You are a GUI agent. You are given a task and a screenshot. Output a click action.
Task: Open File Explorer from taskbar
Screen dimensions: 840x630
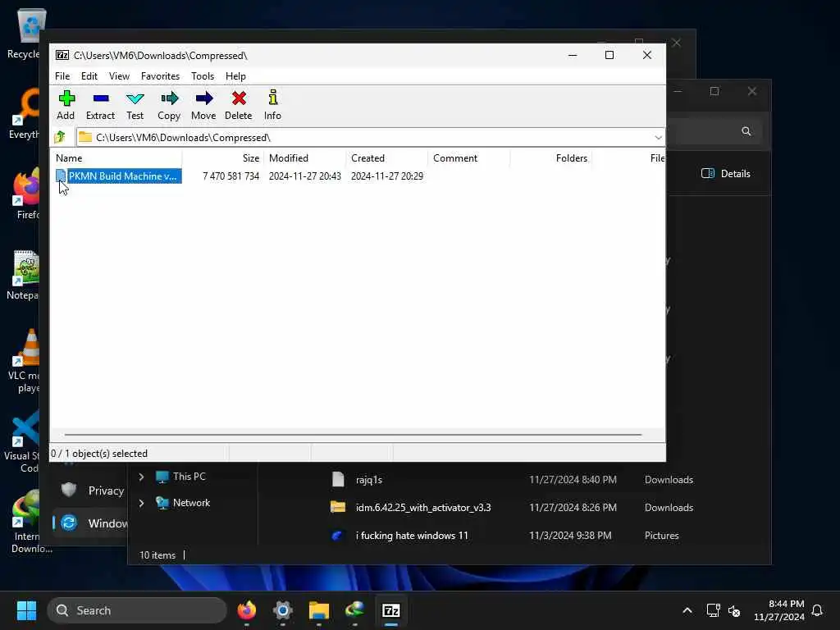pyautogui.click(x=319, y=610)
